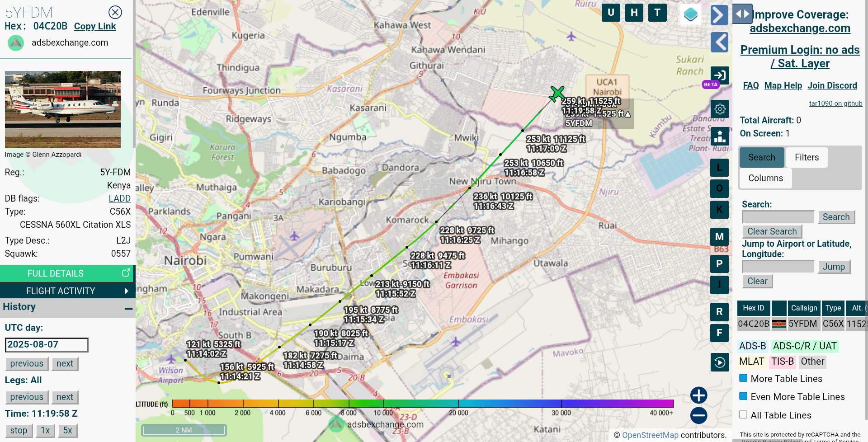
Task: Open the LADD database flag link
Action: tap(120, 198)
